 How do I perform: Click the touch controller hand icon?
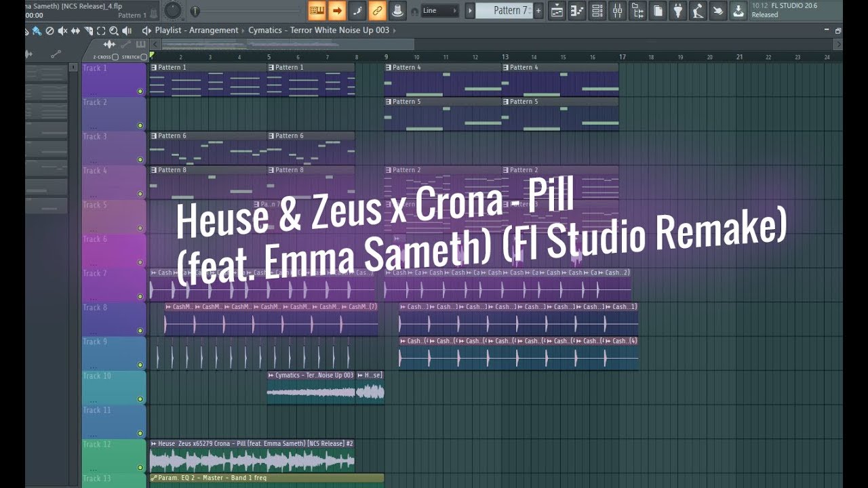(719, 10)
